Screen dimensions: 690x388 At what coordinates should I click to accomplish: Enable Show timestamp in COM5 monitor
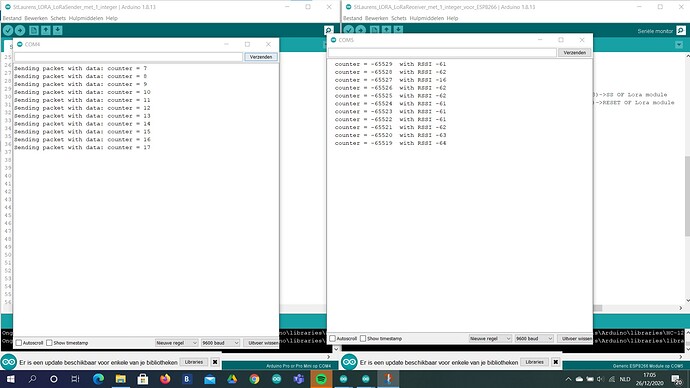363,338
